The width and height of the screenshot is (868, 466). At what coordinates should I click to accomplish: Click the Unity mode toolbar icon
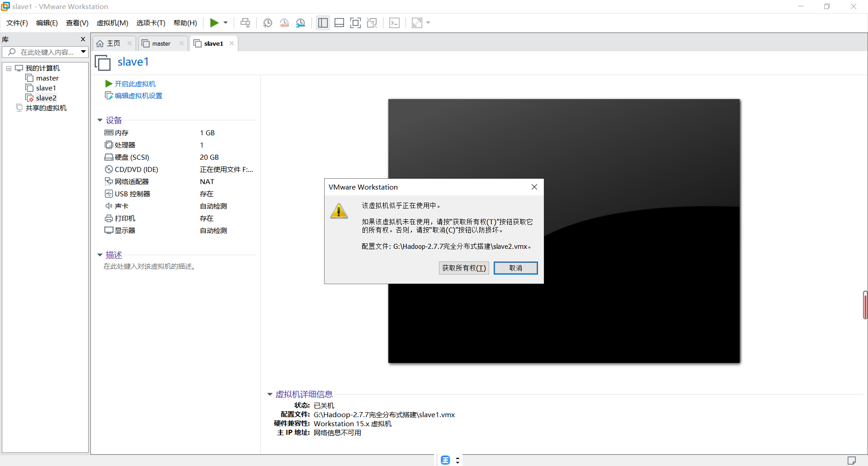(x=372, y=23)
